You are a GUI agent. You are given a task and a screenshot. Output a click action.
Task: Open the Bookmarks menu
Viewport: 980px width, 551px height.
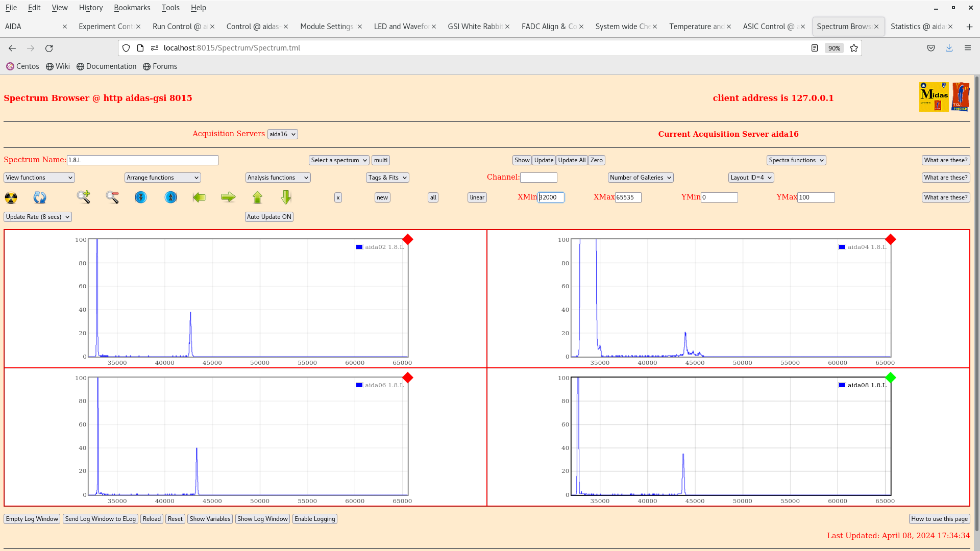coord(132,8)
